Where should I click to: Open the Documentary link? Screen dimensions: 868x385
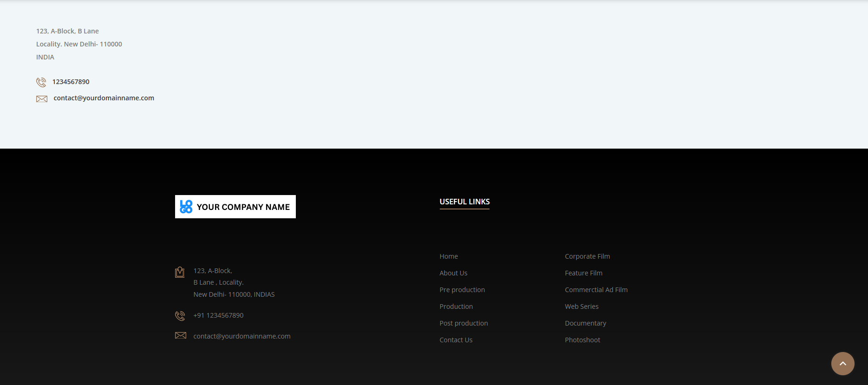click(x=585, y=323)
